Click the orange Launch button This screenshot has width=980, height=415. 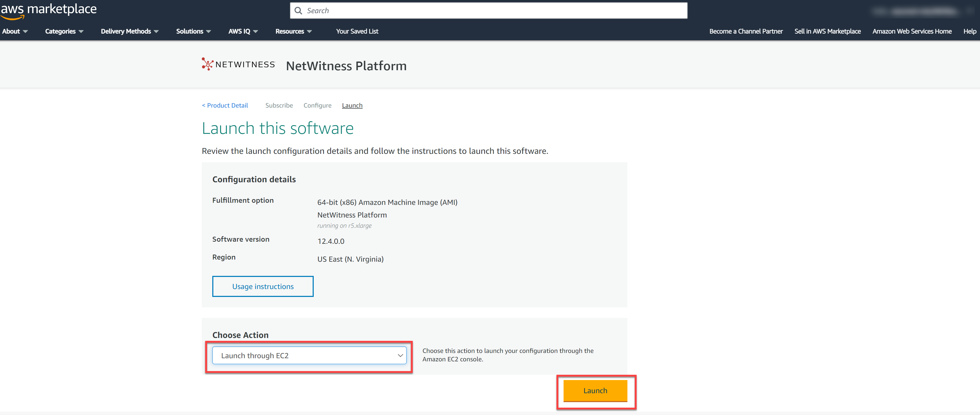[x=595, y=391]
